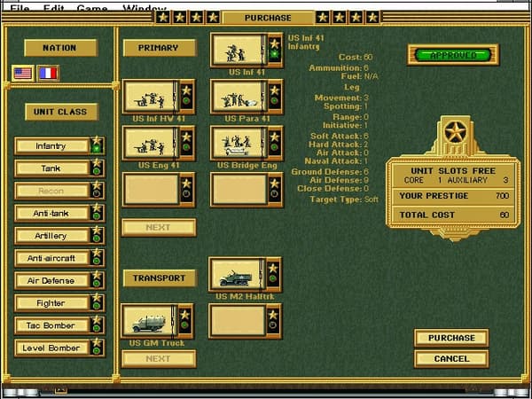
Task: Select the Recon unit class
Action: click(x=51, y=191)
